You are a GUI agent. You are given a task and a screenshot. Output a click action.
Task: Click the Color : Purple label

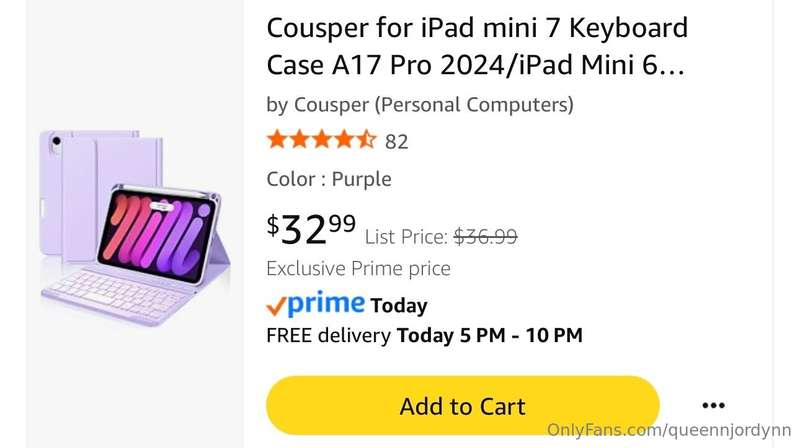(329, 179)
